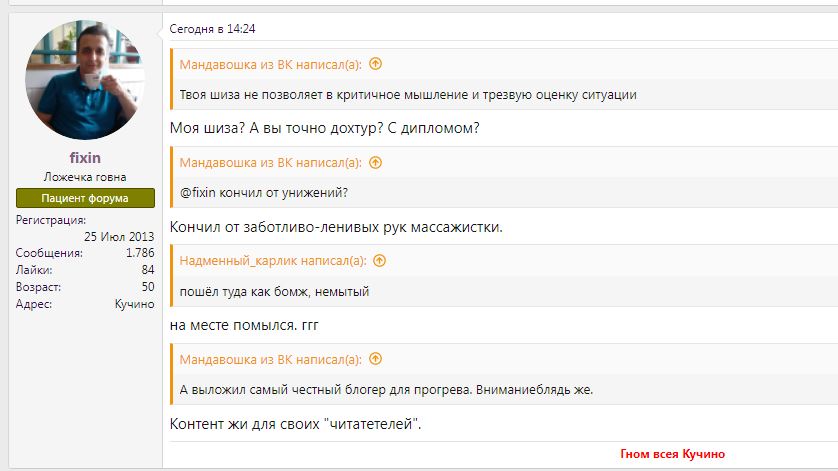Click the arrow icon beside the first Мандавошка из ВК quote
Viewport: 838px width, 471px height.
tap(376, 64)
